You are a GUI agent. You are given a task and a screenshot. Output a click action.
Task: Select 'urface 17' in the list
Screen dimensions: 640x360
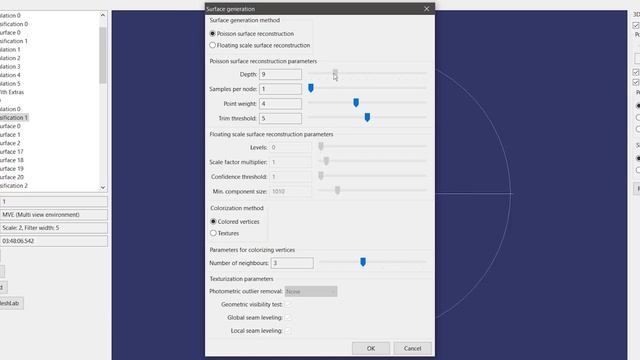pyautogui.click(x=11, y=151)
